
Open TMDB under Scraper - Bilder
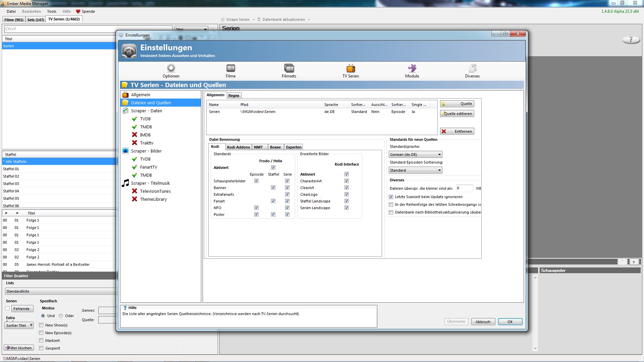pos(146,175)
